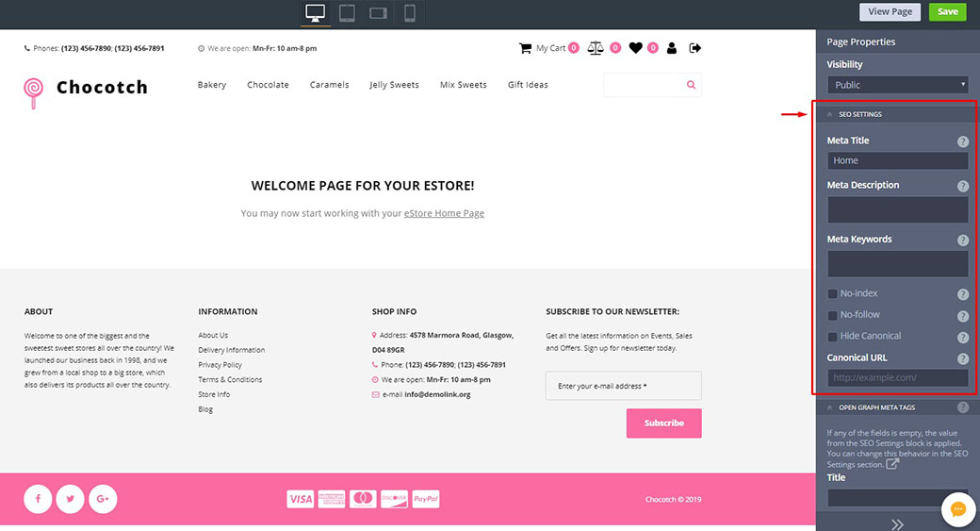This screenshot has width=980, height=531.
Task: Open Meta Keywords help icon
Action: (963, 241)
